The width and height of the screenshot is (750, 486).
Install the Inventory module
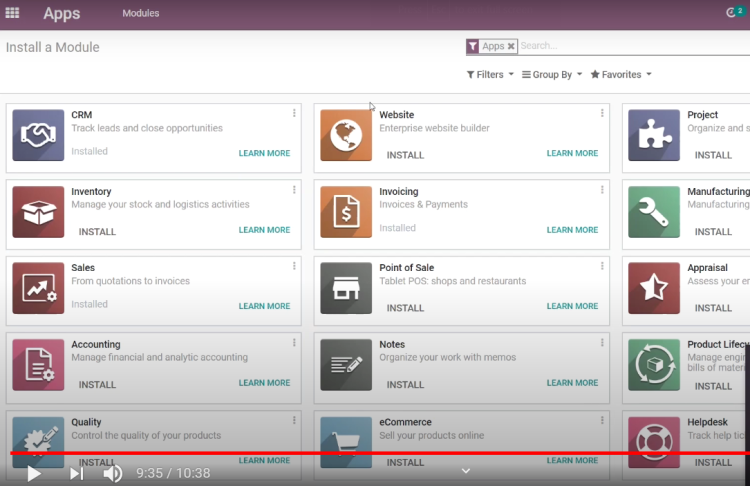click(x=97, y=232)
